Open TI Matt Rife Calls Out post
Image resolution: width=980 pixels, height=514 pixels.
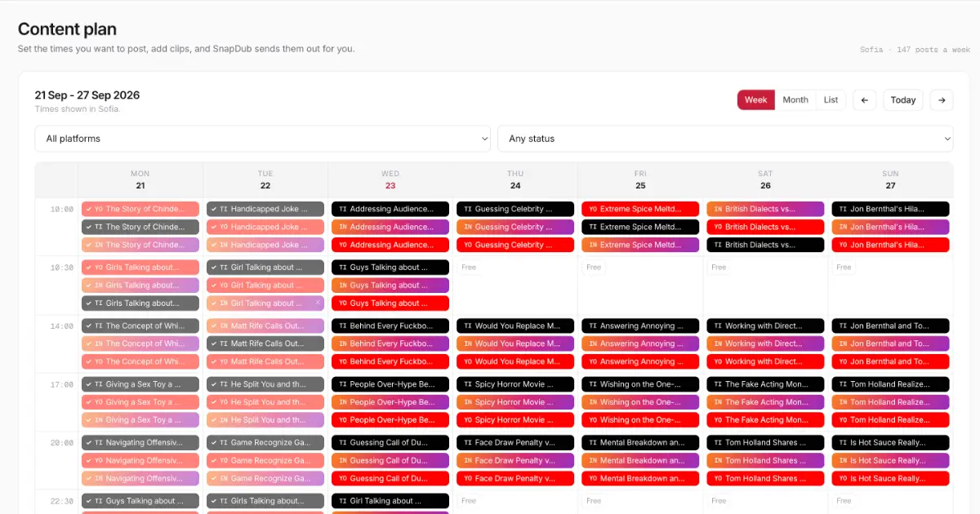pyautogui.click(x=265, y=344)
